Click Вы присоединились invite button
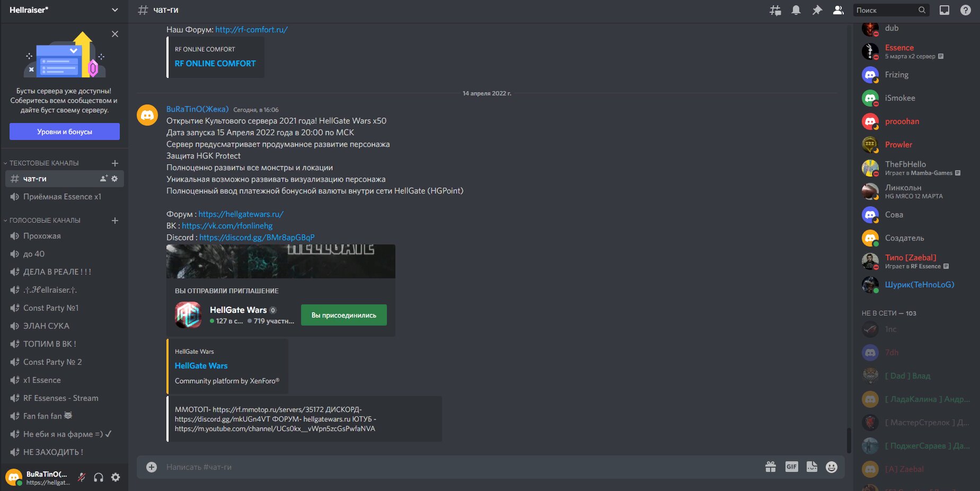The width and height of the screenshot is (980, 491). pyautogui.click(x=344, y=315)
